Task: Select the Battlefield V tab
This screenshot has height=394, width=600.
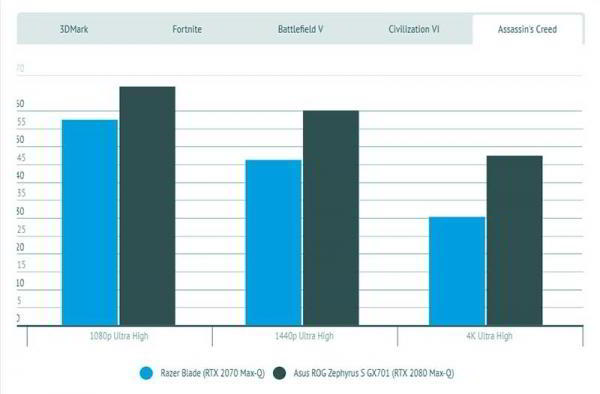Action: [x=300, y=29]
